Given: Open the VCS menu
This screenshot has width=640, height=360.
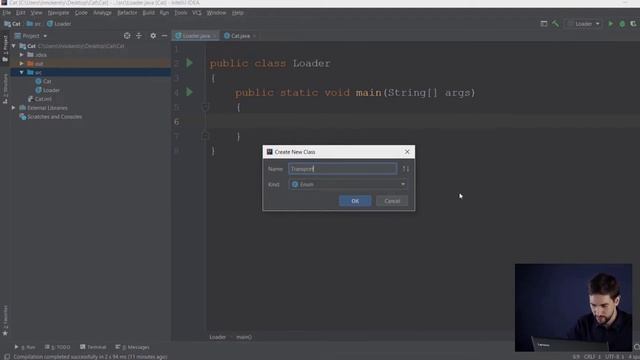Looking at the screenshot, I should point(197,13).
